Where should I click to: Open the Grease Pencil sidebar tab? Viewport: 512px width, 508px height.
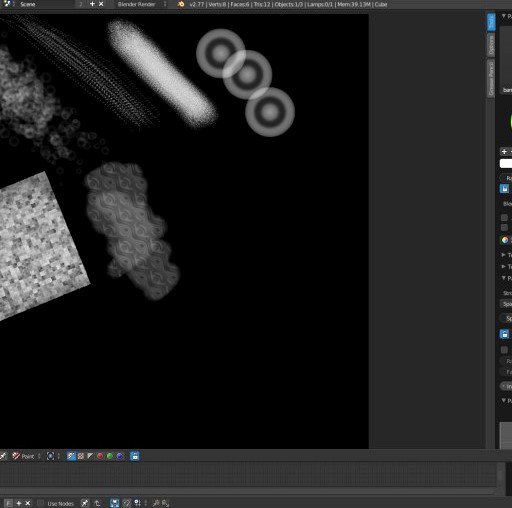pyautogui.click(x=491, y=79)
